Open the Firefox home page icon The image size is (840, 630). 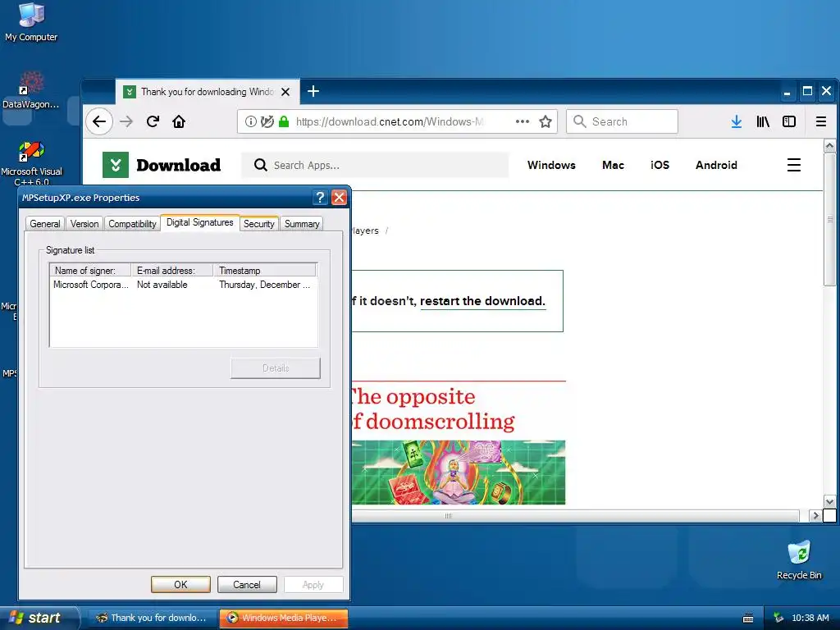tap(179, 121)
